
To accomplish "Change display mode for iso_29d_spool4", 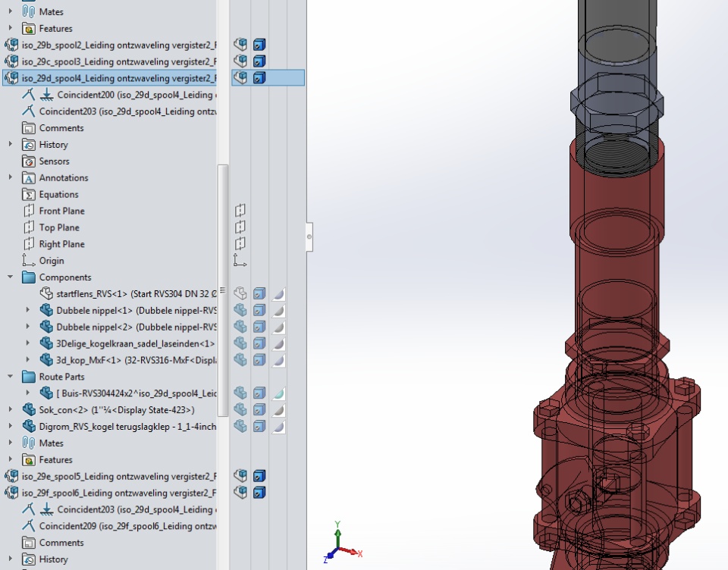I will 259,77.
